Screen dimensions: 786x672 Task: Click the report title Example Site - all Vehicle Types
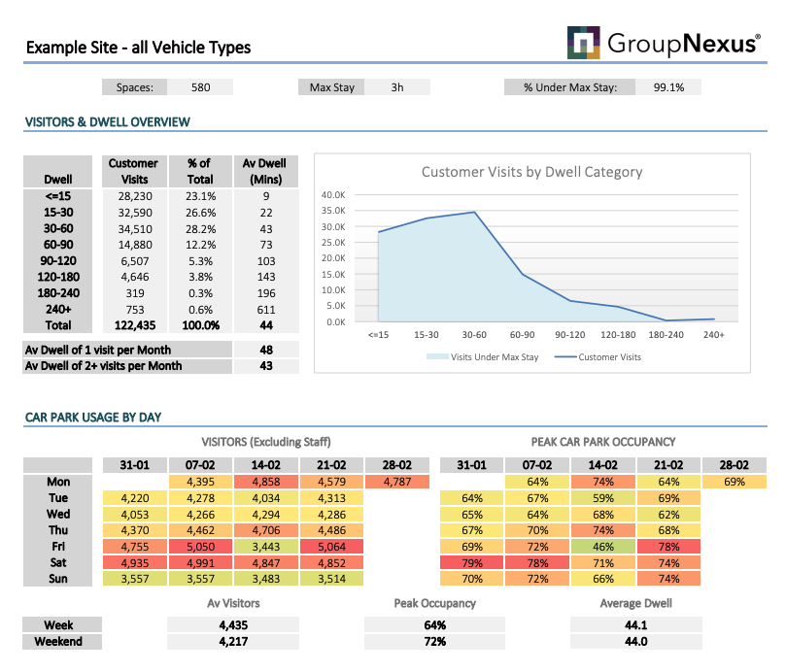coord(138,48)
